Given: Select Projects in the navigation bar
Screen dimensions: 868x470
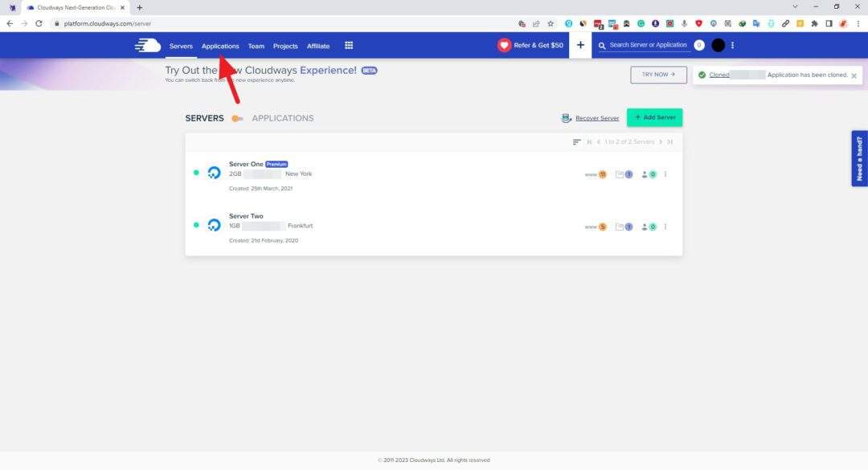Looking at the screenshot, I should pyautogui.click(x=285, y=46).
